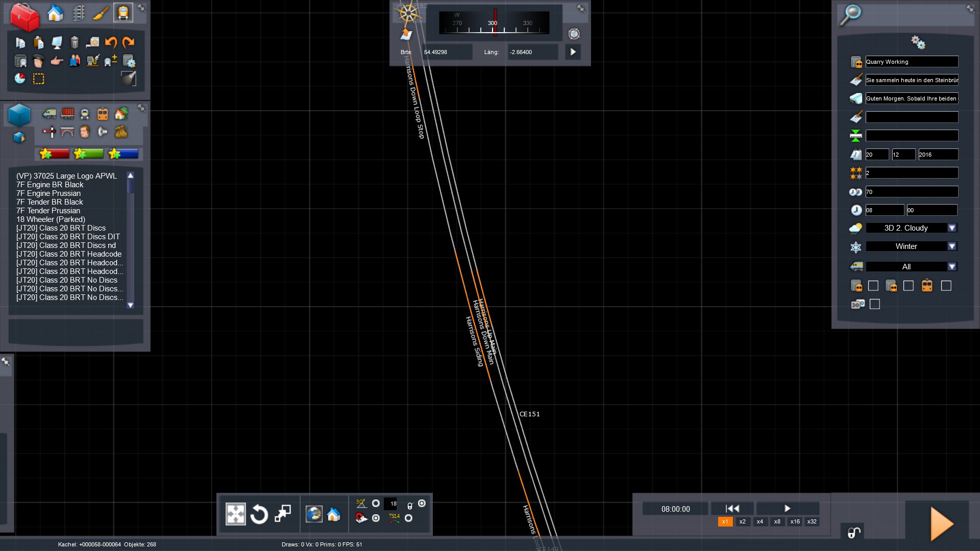Tick the first scenario type checkbox

click(873, 286)
